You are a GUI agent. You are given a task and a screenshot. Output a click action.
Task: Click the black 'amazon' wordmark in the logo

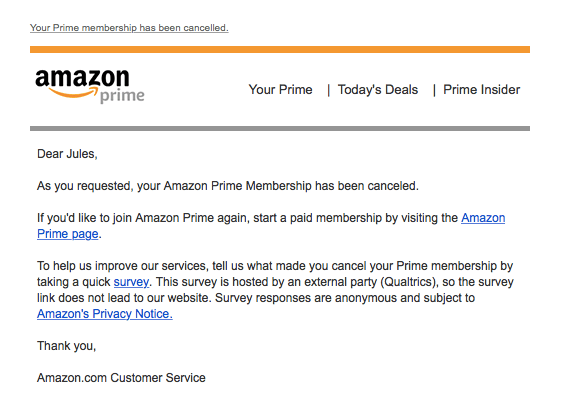tap(82, 78)
